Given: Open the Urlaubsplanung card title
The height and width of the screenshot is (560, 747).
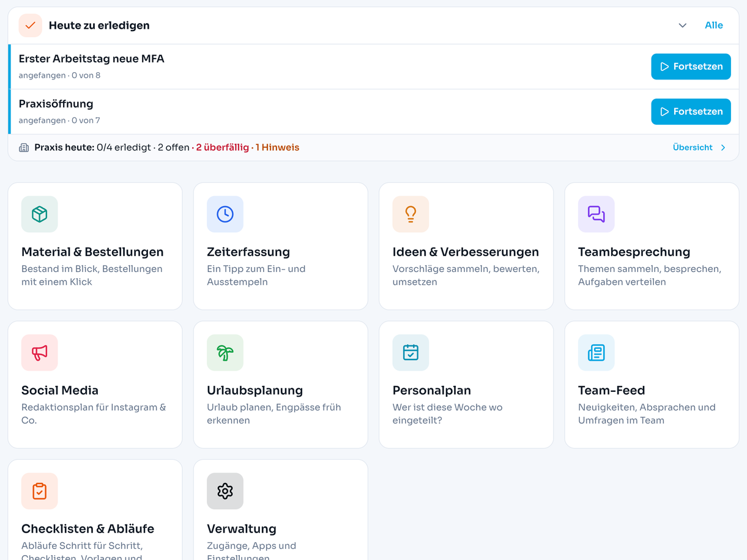Looking at the screenshot, I should point(255,390).
